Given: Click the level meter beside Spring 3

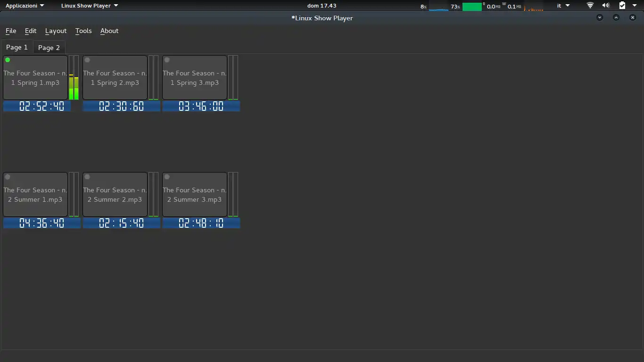Looking at the screenshot, I should (233, 78).
